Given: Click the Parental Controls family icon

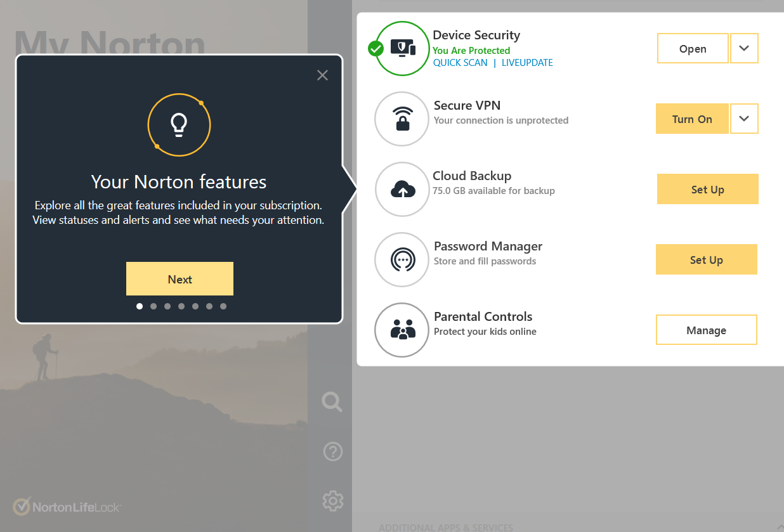Looking at the screenshot, I should pos(402,330).
